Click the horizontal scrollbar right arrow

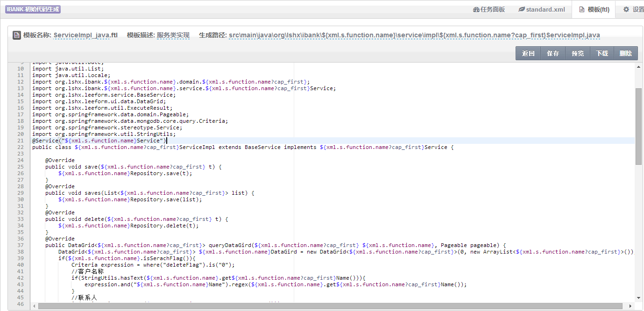pyautogui.click(x=631, y=306)
